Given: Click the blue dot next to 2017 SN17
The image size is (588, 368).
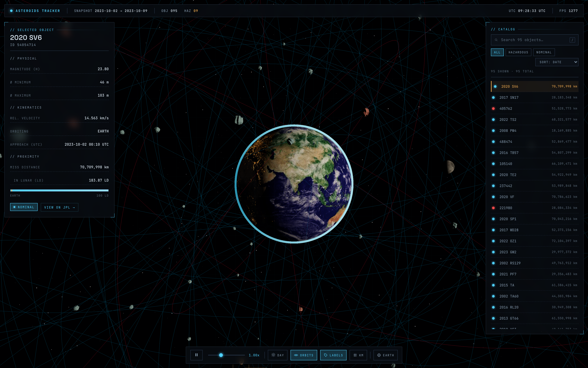Looking at the screenshot, I should click(x=493, y=98).
